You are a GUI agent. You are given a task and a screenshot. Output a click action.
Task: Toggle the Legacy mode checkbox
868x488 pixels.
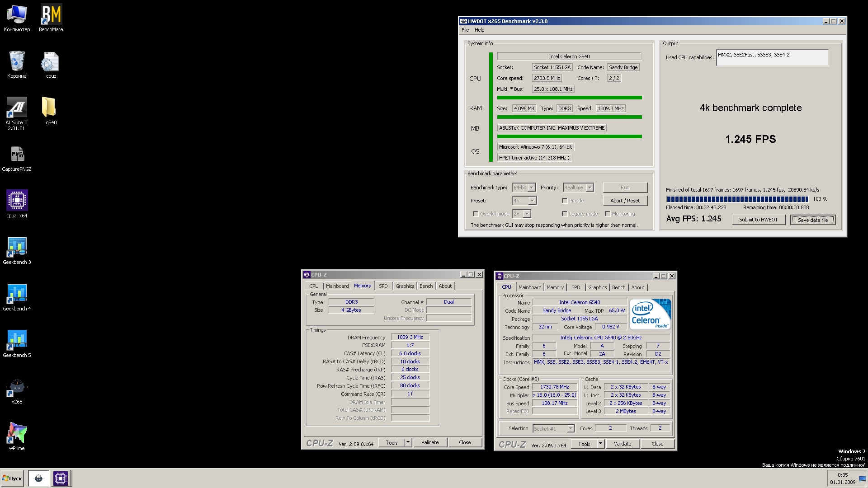click(x=565, y=214)
